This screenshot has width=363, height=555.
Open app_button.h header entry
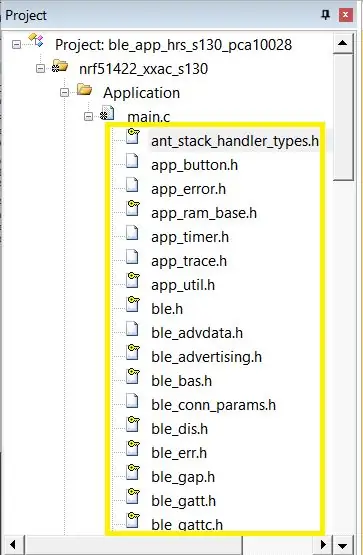[x=194, y=165]
